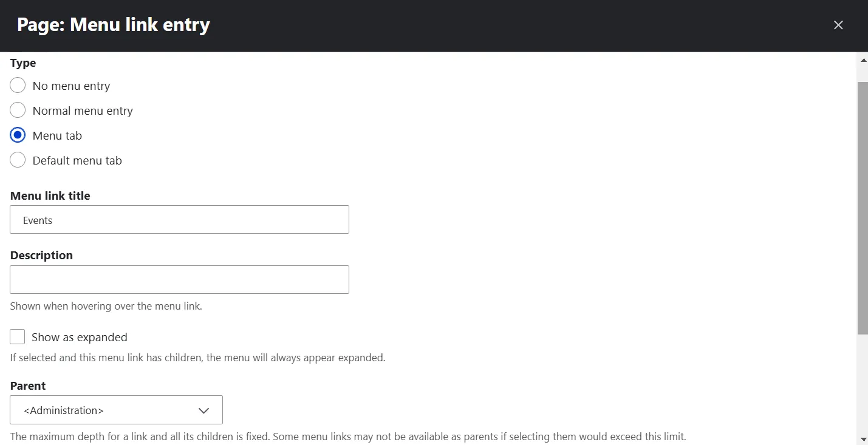Toggle the Show as expanded checkbox

18,337
